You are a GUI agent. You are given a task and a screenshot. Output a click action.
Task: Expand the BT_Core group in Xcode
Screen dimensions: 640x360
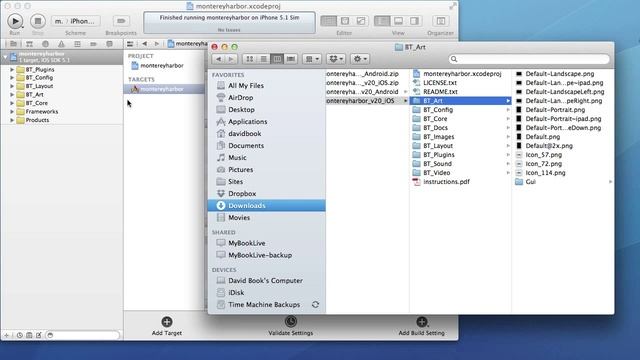pos(12,103)
